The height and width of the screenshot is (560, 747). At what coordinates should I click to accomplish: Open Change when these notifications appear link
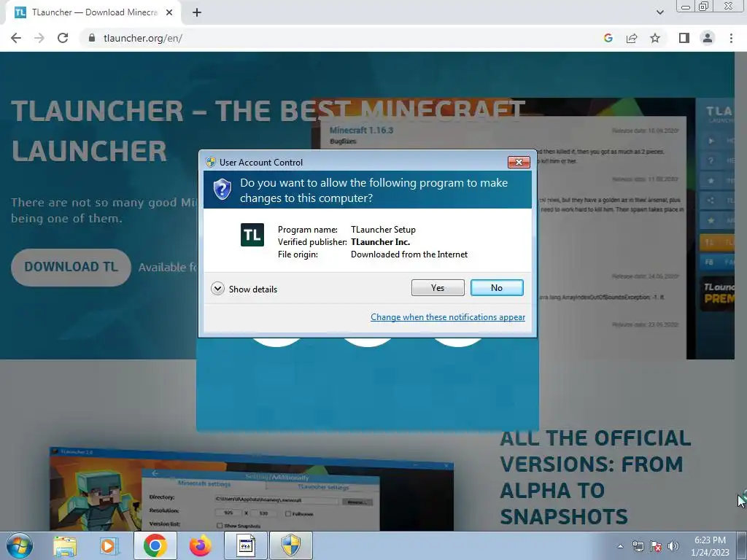pos(448,317)
